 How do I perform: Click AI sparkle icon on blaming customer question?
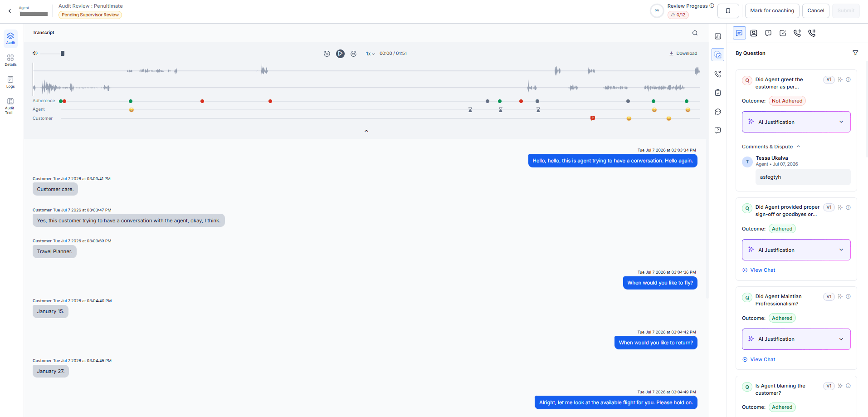[840, 386]
